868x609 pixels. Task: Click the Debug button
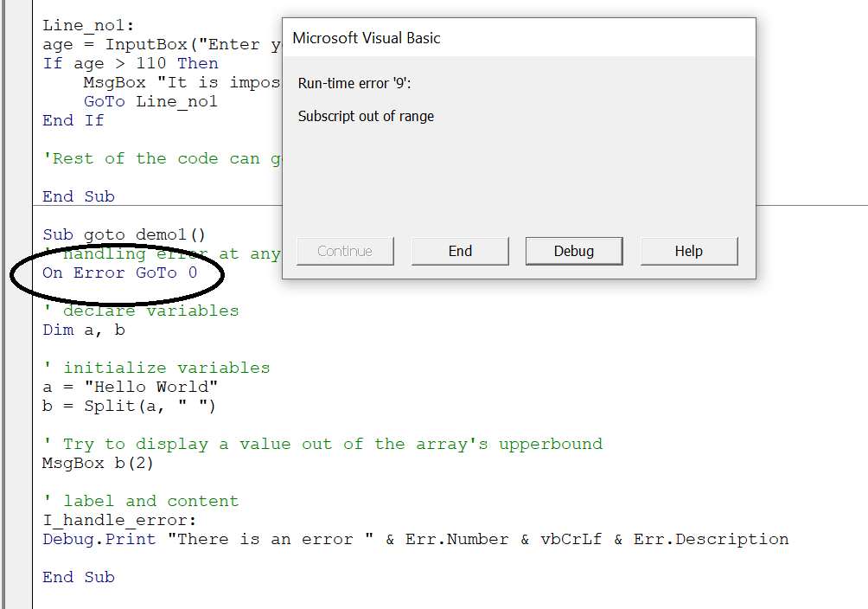(574, 251)
